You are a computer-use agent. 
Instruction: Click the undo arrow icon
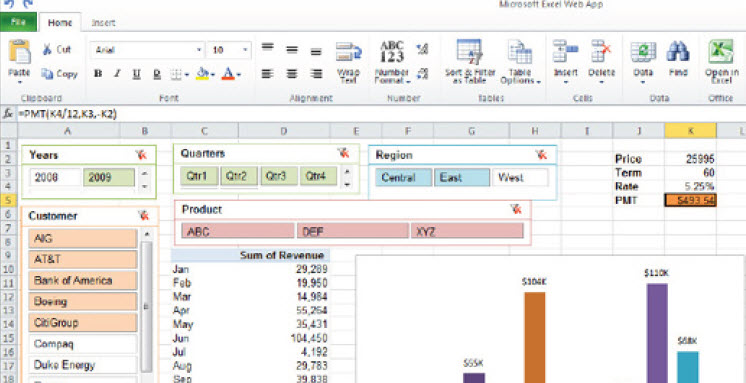[x=9, y=4]
